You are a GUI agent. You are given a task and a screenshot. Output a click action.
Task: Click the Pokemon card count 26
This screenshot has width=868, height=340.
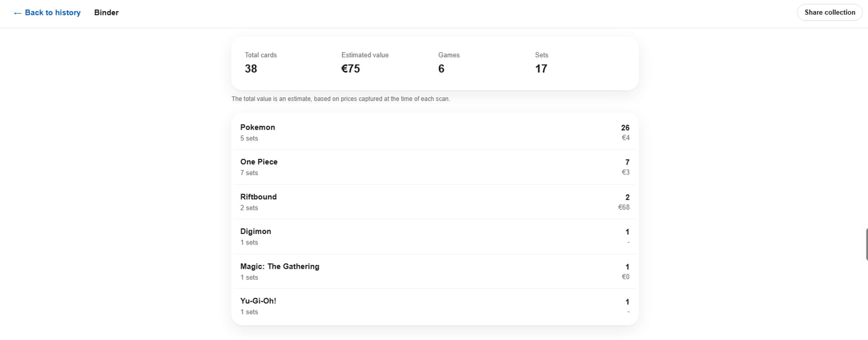pyautogui.click(x=625, y=128)
